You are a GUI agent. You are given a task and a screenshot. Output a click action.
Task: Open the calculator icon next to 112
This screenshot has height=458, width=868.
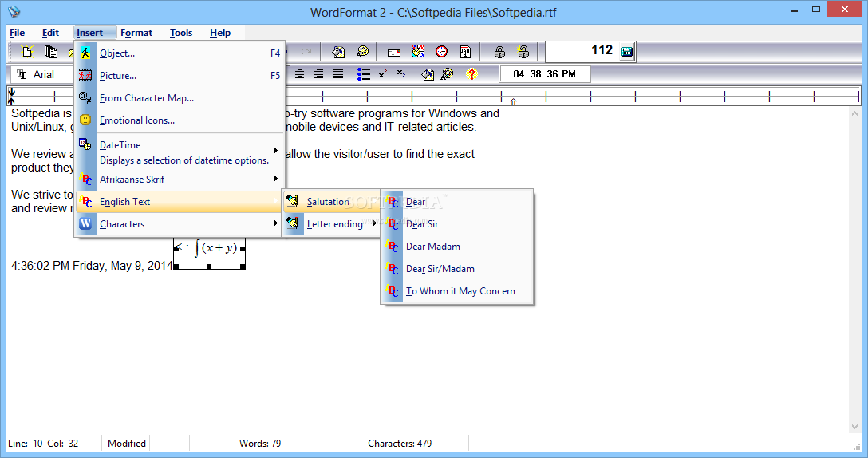(626, 52)
